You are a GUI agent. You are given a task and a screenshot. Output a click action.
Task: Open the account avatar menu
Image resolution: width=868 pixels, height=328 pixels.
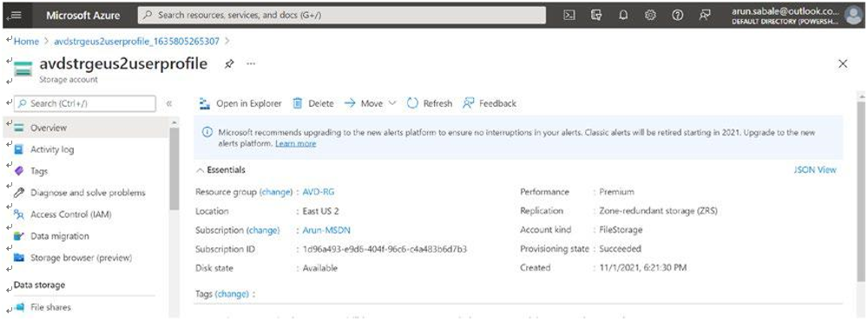click(x=853, y=15)
